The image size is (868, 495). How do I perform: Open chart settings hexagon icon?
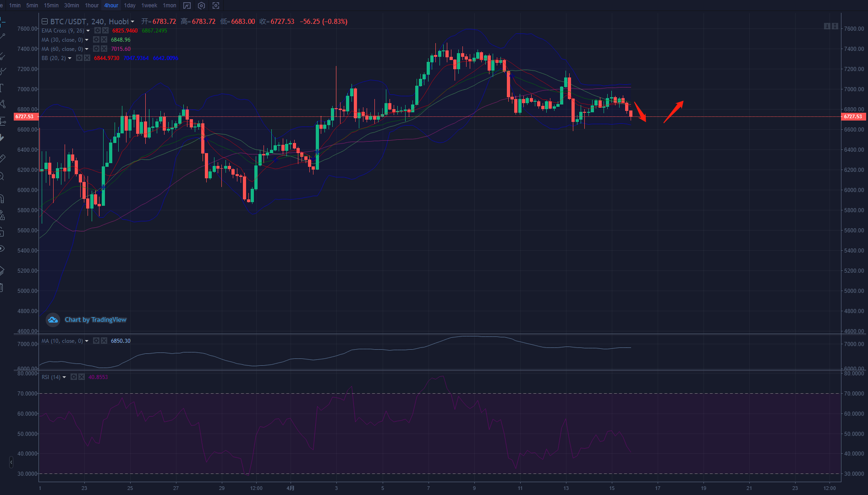click(201, 5)
